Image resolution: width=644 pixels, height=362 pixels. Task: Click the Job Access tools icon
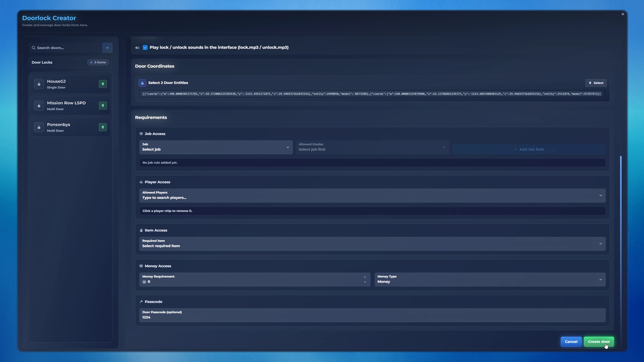[x=141, y=134]
